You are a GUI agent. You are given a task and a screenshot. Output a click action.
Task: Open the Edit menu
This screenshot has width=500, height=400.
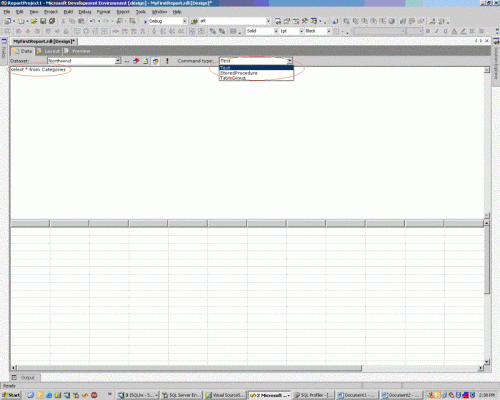[20, 12]
